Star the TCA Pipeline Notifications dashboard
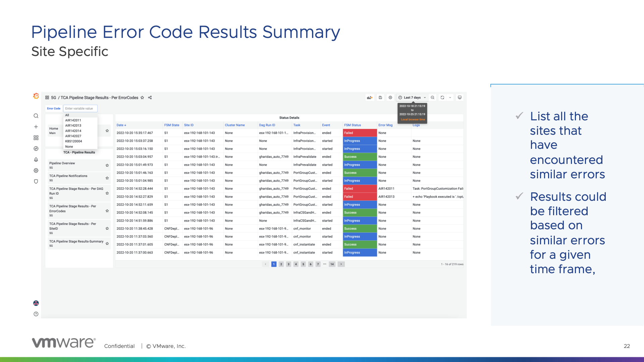This screenshot has width=644, height=362. coord(107,178)
